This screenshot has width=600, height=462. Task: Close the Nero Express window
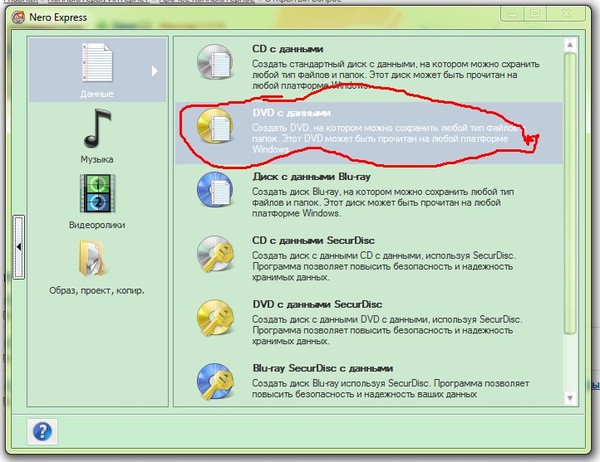click(566, 14)
